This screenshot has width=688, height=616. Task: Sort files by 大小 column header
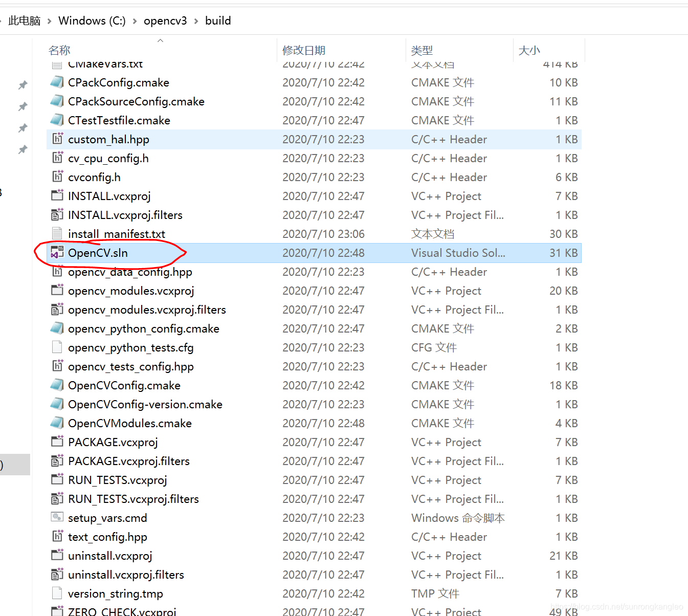click(529, 50)
